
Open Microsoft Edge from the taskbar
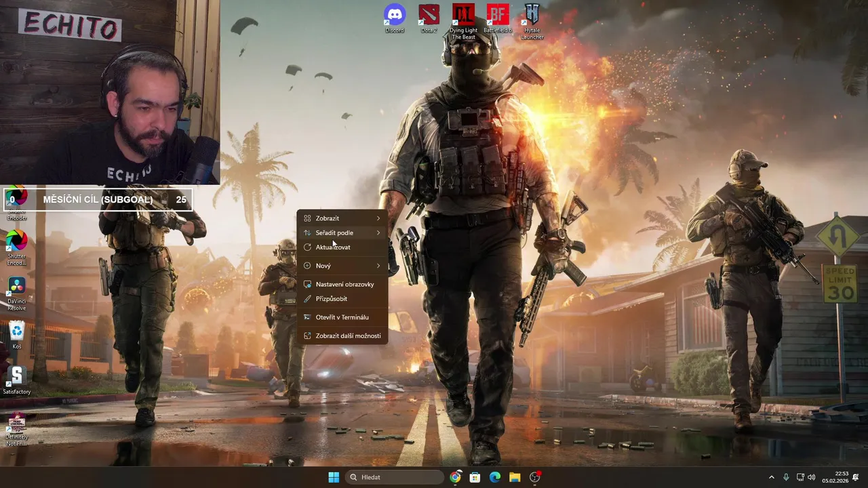pyautogui.click(x=495, y=477)
